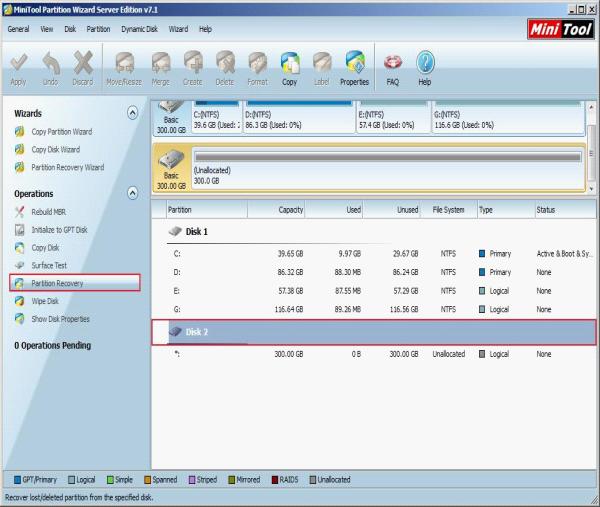Viewport: 600px width, 507px height.
Task: Sort by Used column header
Action: (x=334, y=210)
